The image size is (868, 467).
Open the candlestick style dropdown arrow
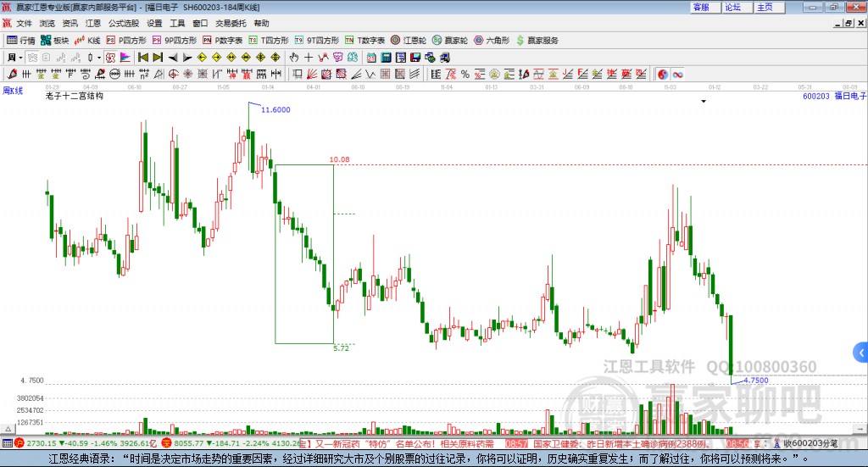click(99, 58)
